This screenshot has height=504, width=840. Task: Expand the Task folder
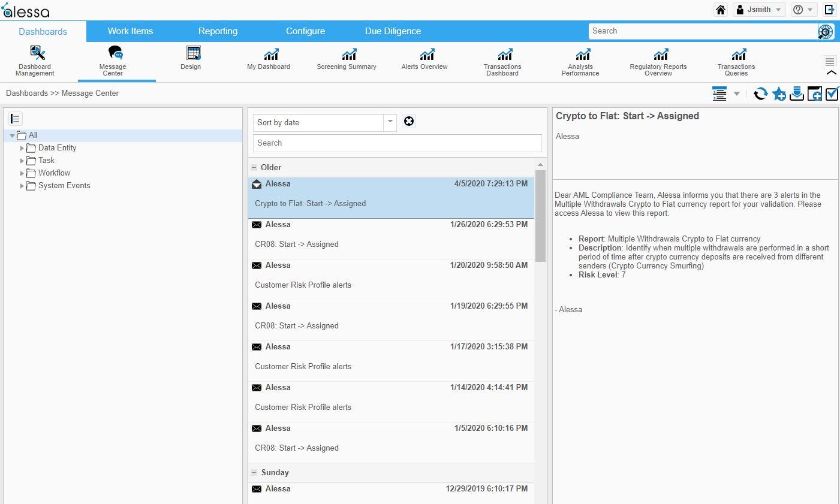[22, 161]
